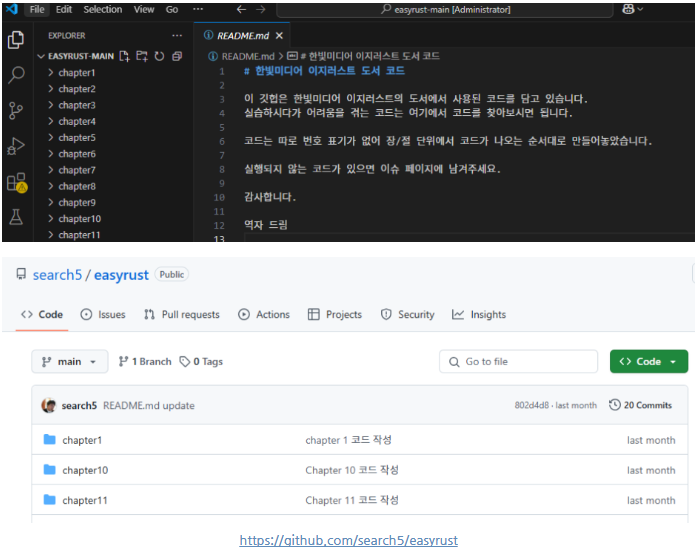Open the Copilot chat icon in title bar
Viewport: 697px width, 555px height.
[x=629, y=9]
